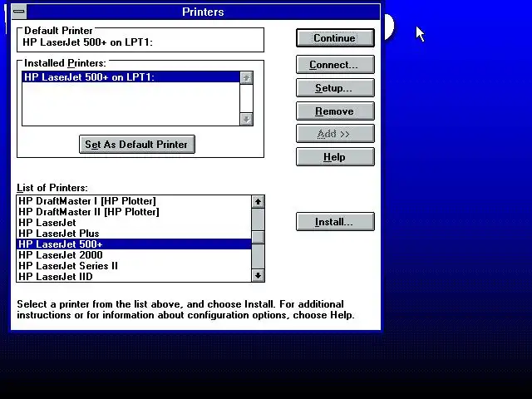Remove the selected installed printer
Image resolution: width=532 pixels, height=399 pixels.
(x=335, y=111)
